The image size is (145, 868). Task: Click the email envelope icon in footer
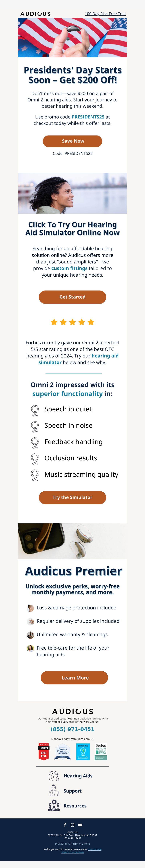pos(80,825)
